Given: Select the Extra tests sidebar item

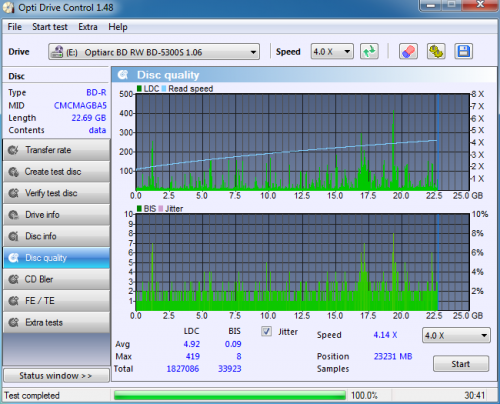Looking at the screenshot, I should tap(56, 322).
